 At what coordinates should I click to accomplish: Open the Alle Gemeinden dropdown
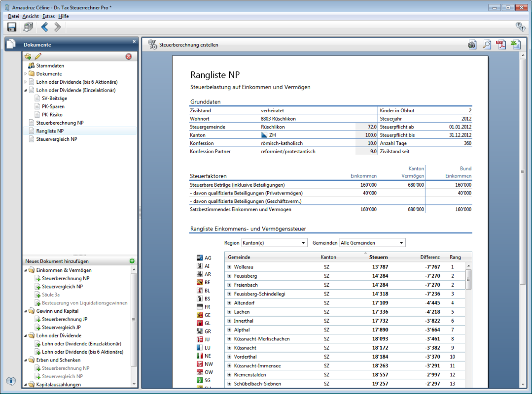(x=373, y=243)
